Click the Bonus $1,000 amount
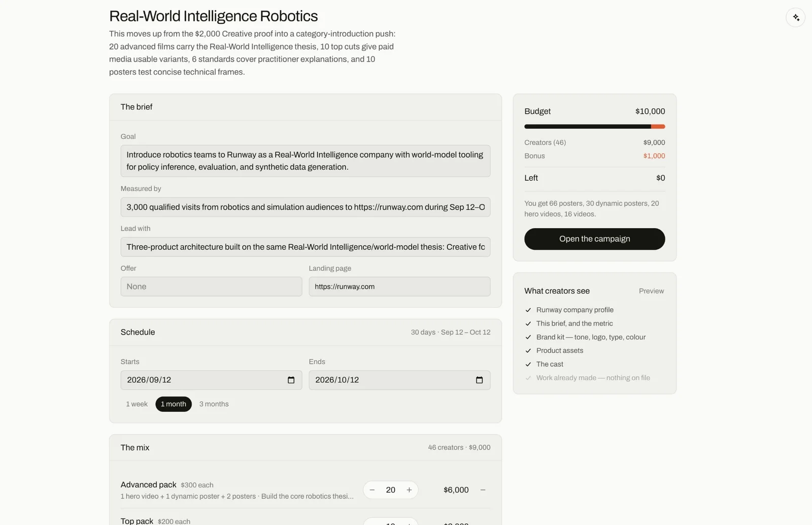The height and width of the screenshot is (525, 812). (654, 156)
